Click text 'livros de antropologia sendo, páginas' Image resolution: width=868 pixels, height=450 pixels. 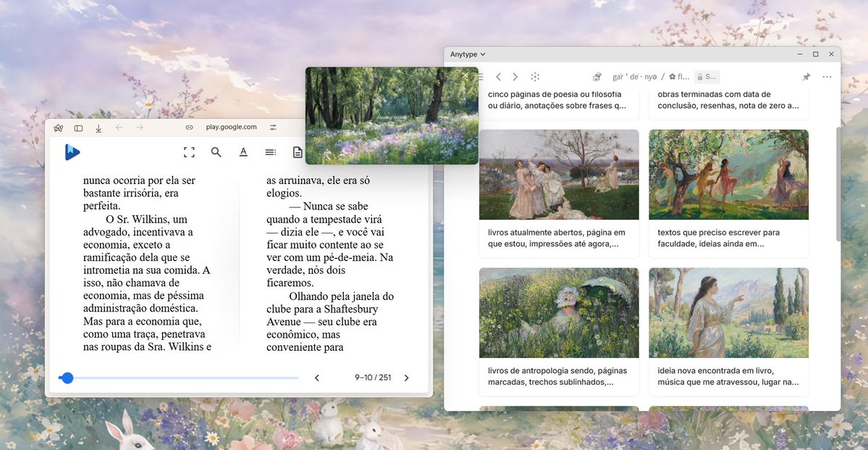click(x=557, y=371)
